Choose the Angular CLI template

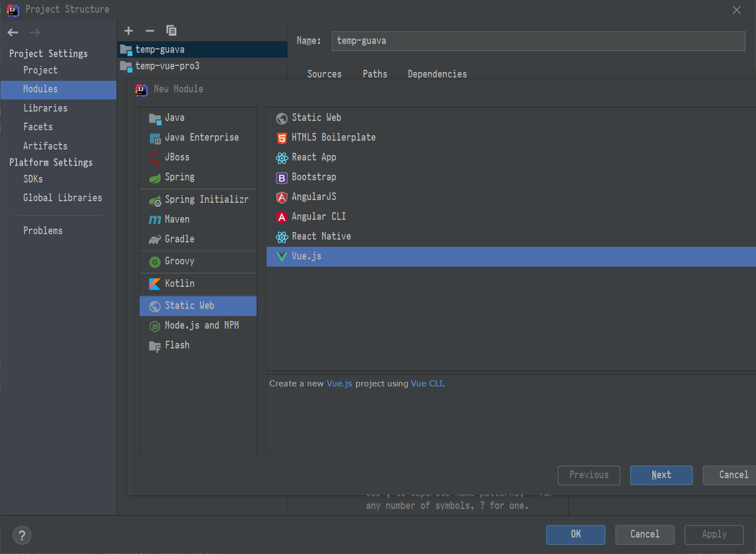(x=511, y=217)
